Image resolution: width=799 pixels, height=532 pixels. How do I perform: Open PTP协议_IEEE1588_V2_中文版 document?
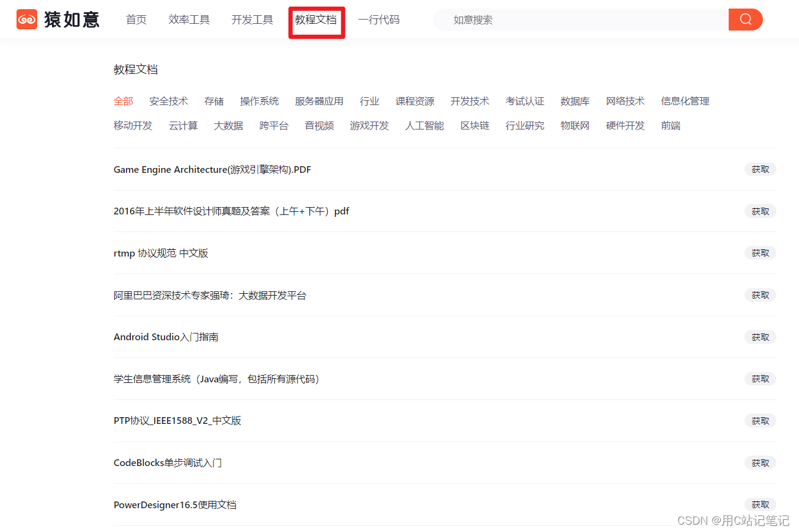[x=177, y=421]
